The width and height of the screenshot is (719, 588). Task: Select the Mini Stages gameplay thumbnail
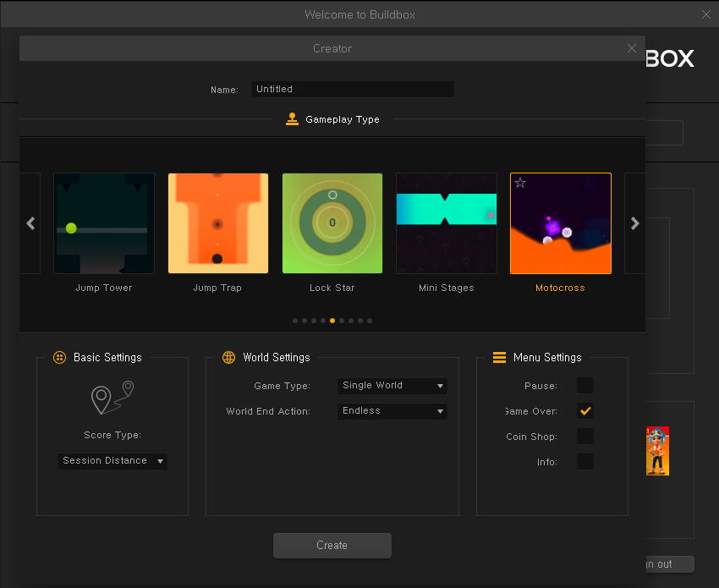[x=447, y=223]
